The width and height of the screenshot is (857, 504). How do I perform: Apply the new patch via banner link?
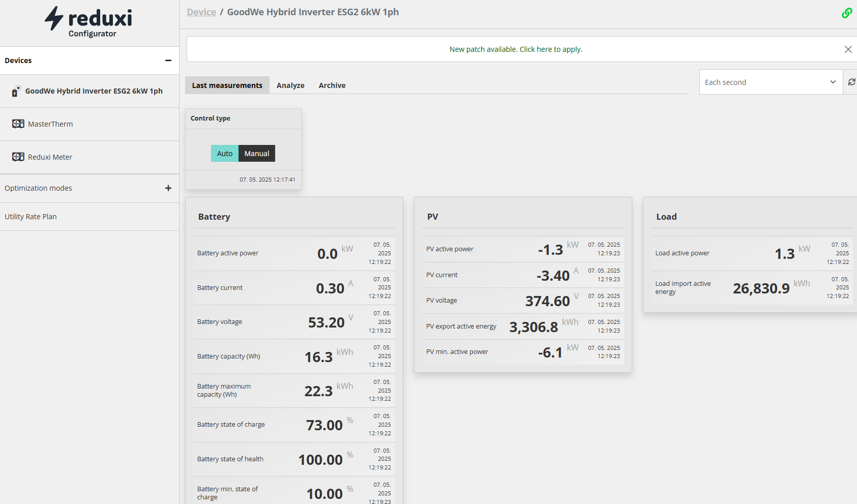pyautogui.click(x=516, y=49)
